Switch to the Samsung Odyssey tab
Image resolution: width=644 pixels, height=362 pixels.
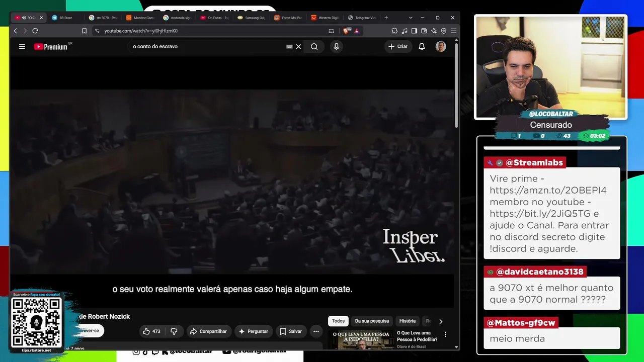[252, 18]
